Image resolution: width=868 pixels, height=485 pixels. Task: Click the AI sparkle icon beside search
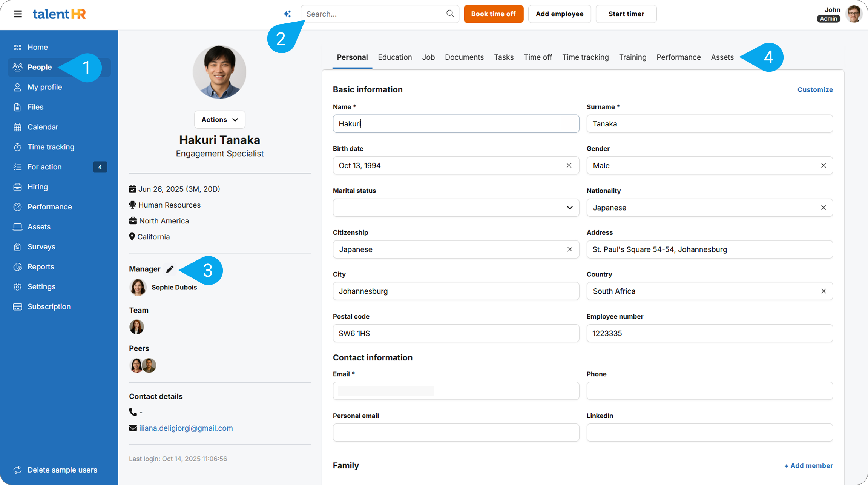287,14
